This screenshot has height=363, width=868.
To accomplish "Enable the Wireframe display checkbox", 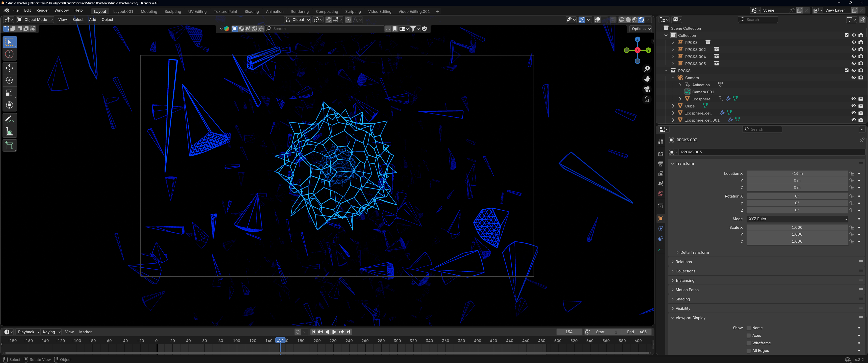I will click(x=748, y=343).
